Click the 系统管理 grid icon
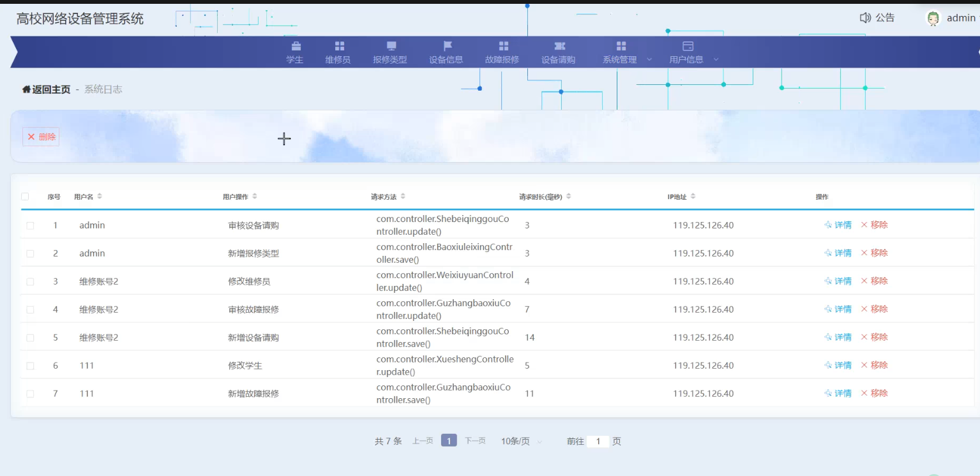Viewport: 980px width, 476px height. (x=621, y=46)
